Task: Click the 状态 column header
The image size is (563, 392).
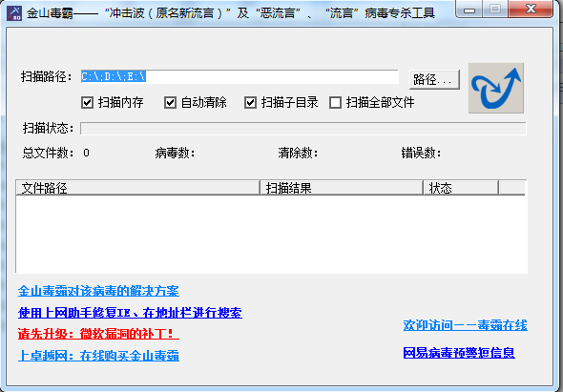Action: tap(461, 188)
